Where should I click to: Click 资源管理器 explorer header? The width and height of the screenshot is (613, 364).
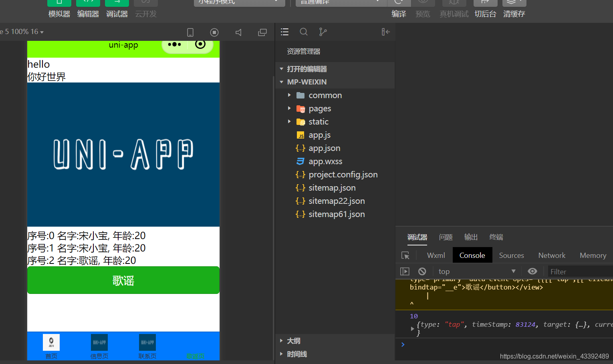pos(304,51)
